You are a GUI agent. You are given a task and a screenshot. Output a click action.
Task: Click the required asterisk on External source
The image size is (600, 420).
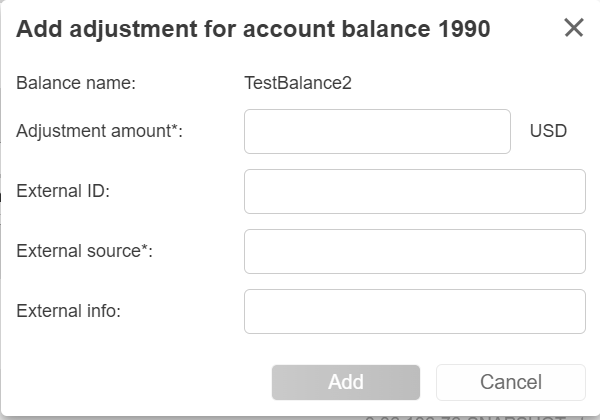click(146, 249)
